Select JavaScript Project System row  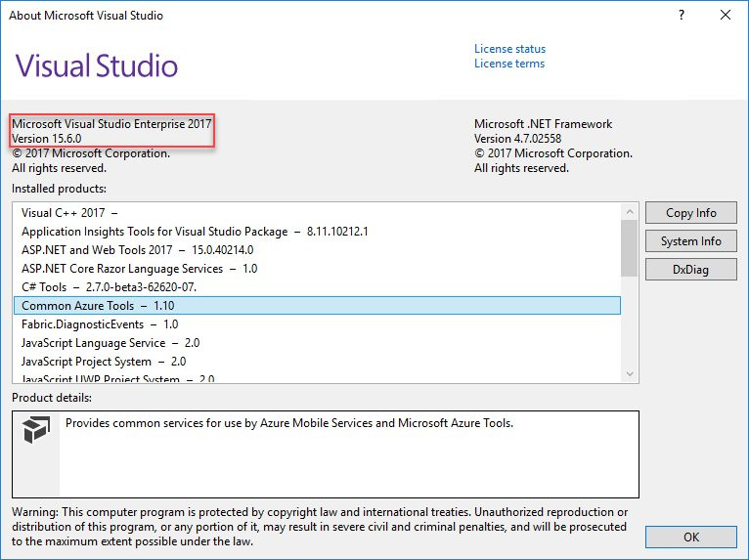pyautogui.click(x=317, y=362)
